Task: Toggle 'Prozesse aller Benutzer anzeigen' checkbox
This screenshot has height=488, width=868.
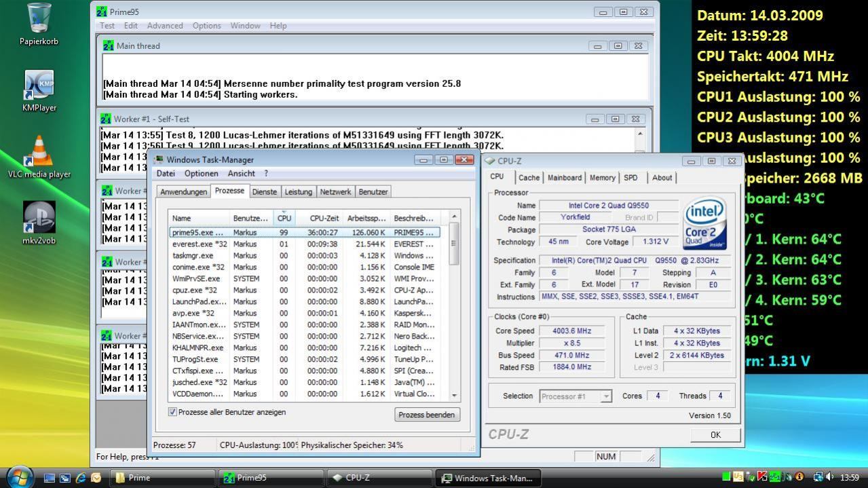Action: (x=172, y=412)
